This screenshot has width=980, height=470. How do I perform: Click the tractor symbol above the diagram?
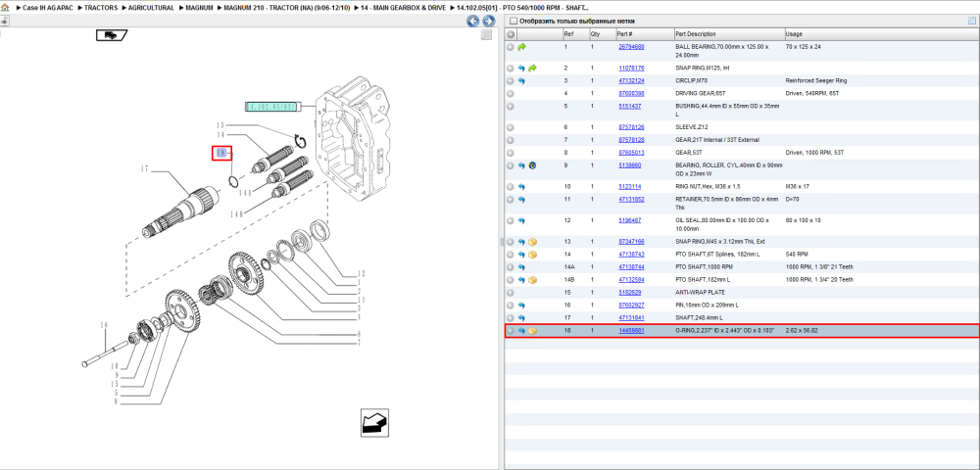pyautogui.click(x=112, y=35)
